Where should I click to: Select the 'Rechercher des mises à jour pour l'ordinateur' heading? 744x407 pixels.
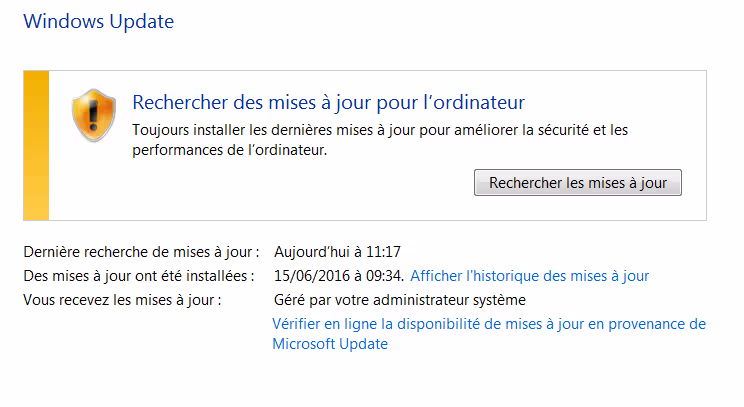pos(329,103)
